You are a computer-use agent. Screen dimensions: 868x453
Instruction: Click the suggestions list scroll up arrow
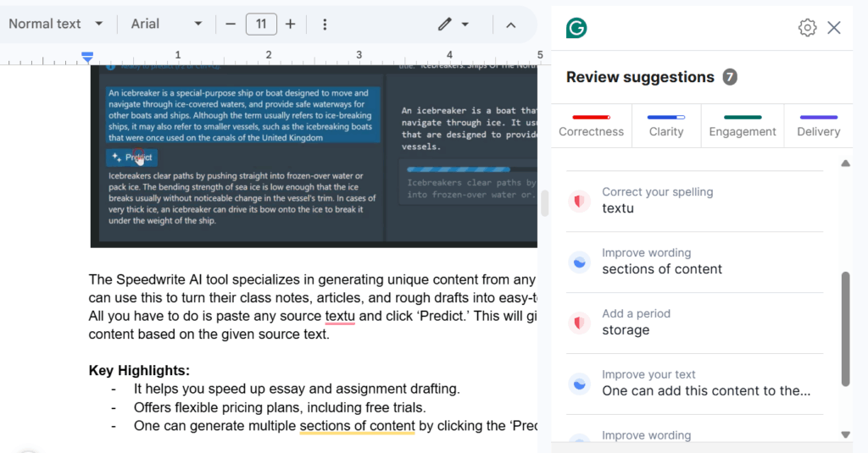[x=845, y=163]
